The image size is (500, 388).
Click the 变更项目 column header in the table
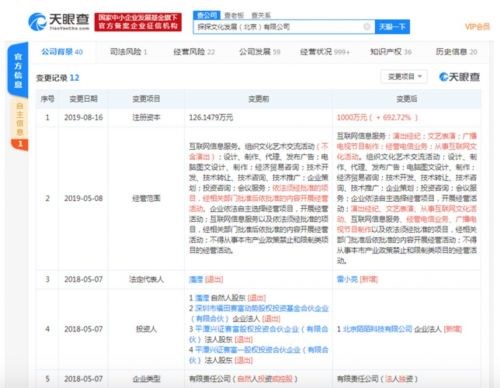click(146, 99)
